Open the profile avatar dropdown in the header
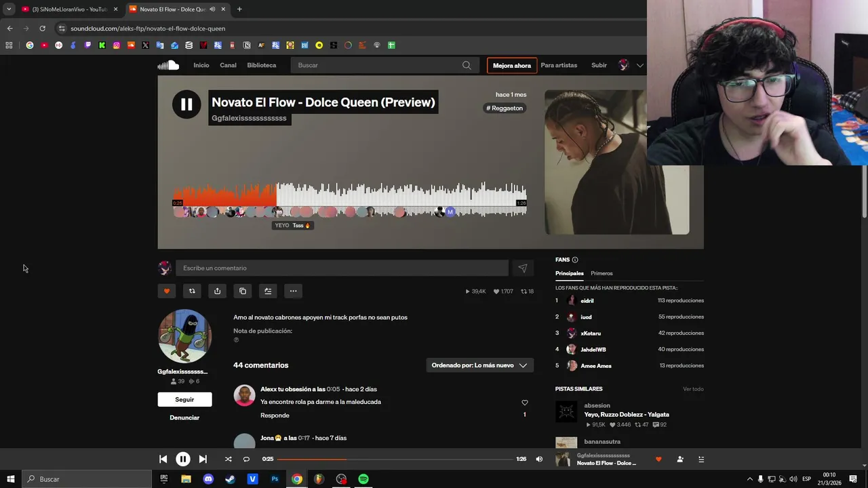 point(631,65)
